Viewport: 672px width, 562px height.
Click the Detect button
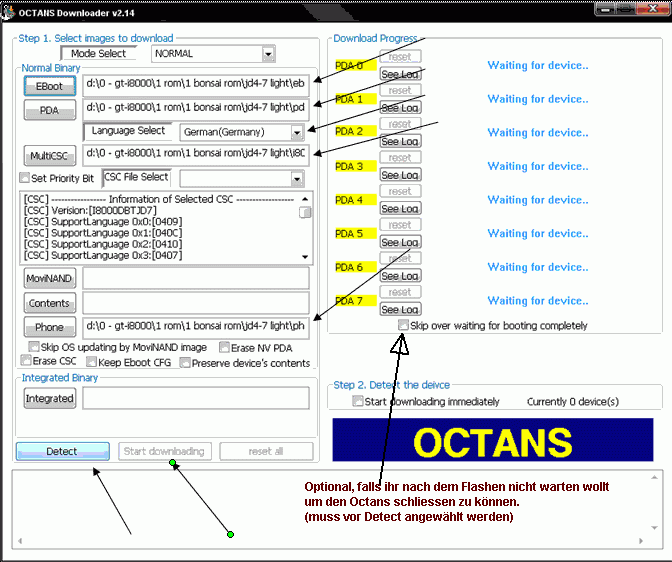coord(63,451)
